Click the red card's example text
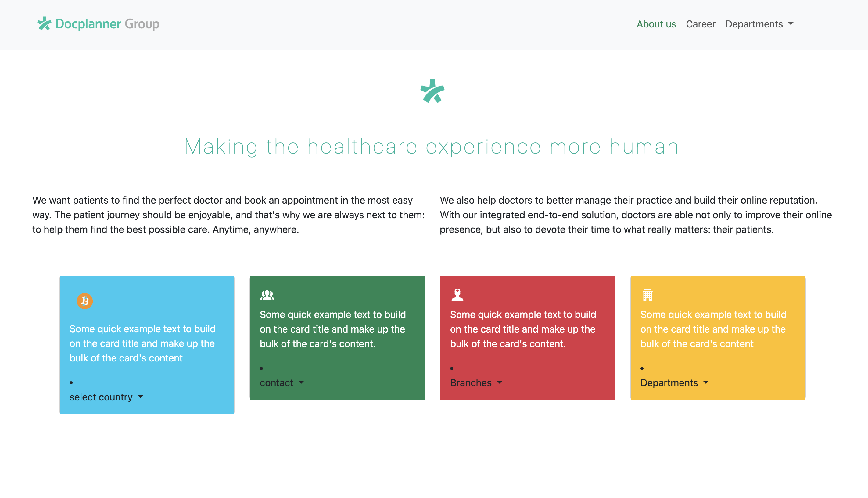The image size is (868, 498). (523, 329)
